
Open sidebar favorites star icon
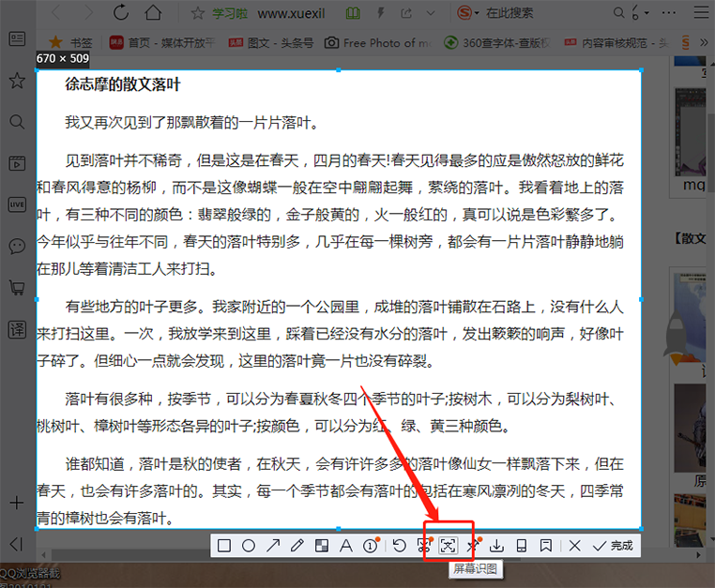click(x=17, y=81)
